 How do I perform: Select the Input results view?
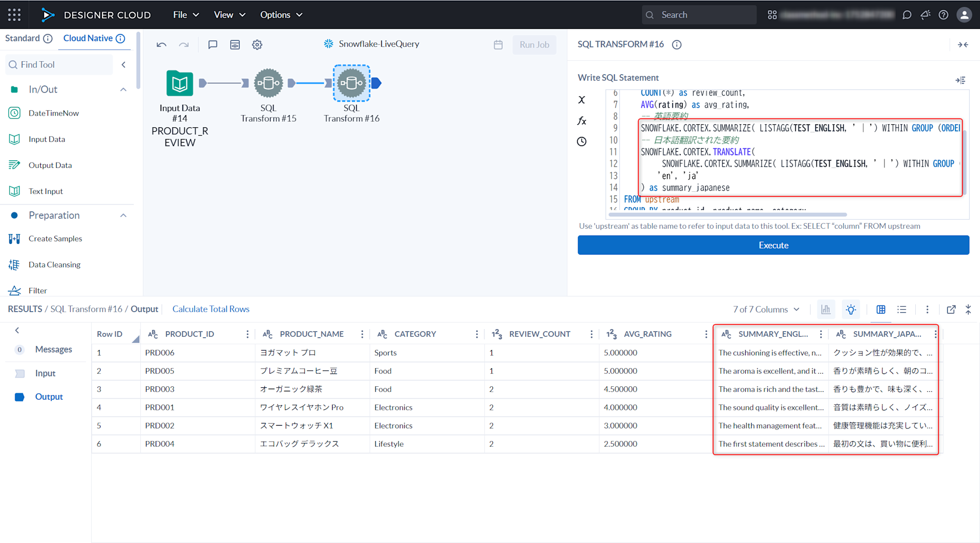click(45, 373)
